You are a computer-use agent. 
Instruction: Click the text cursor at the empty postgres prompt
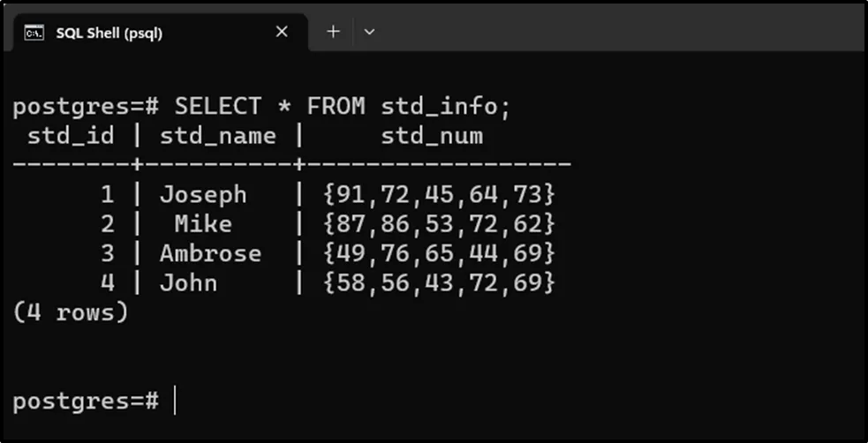tap(175, 402)
